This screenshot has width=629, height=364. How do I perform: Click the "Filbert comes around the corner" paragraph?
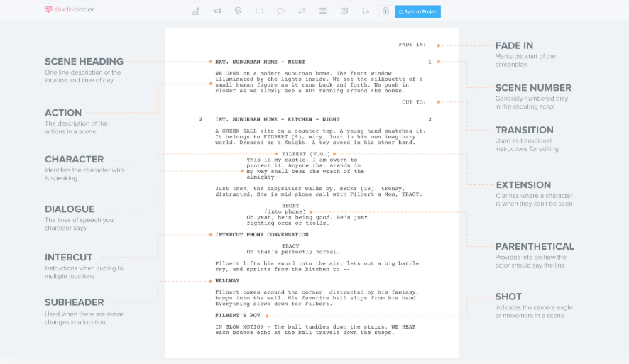pyautogui.click(x=317, y=298)
